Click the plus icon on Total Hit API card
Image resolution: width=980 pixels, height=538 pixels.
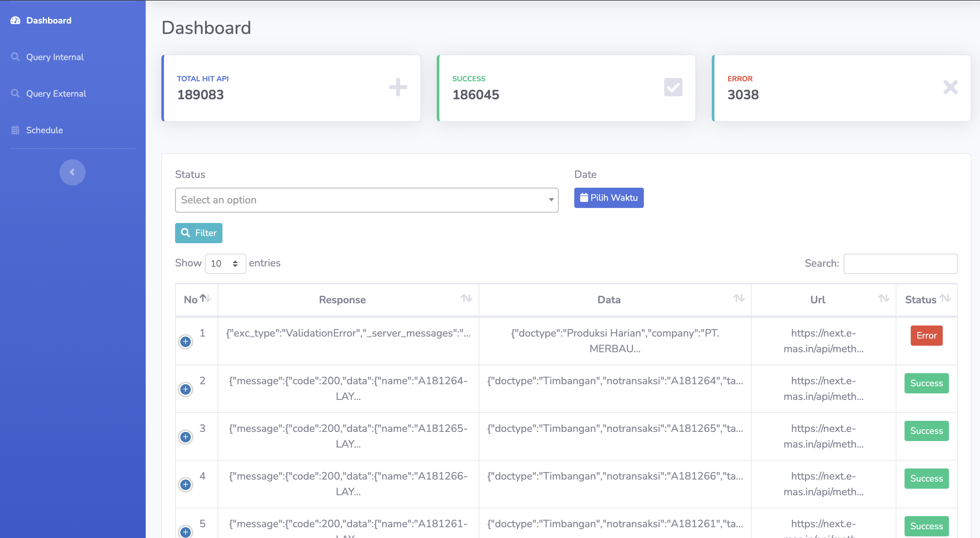[x=398, y=87]
